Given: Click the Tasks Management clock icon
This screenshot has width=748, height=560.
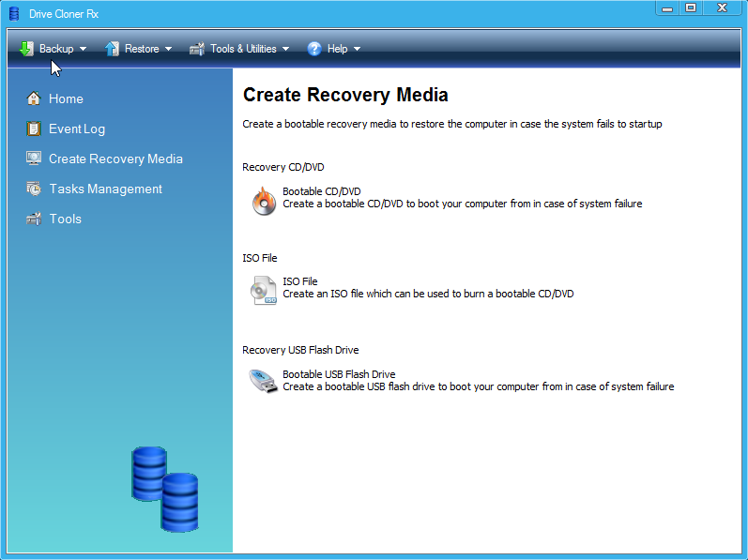Looking at the screenshot, I should [34, 189].
